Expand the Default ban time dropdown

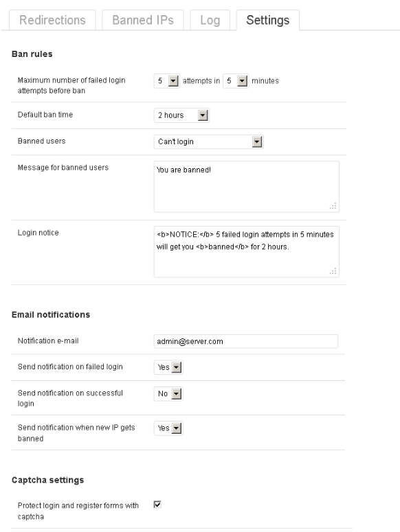[181, 115]
